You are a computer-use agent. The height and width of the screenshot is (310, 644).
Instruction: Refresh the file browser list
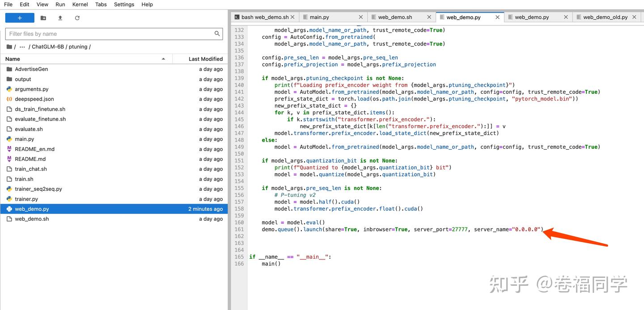click(x=77, y=18)
